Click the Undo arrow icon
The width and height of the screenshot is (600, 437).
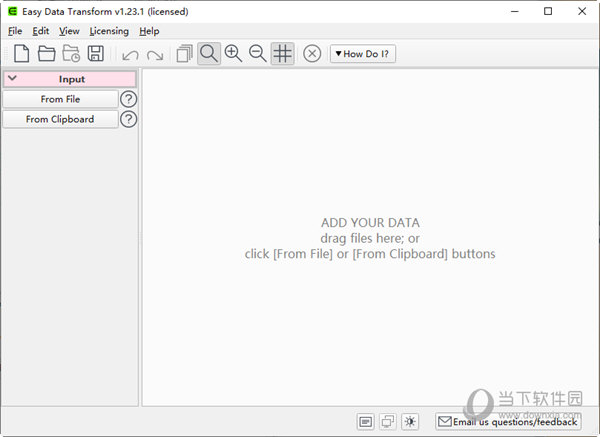tap(130, 55)
